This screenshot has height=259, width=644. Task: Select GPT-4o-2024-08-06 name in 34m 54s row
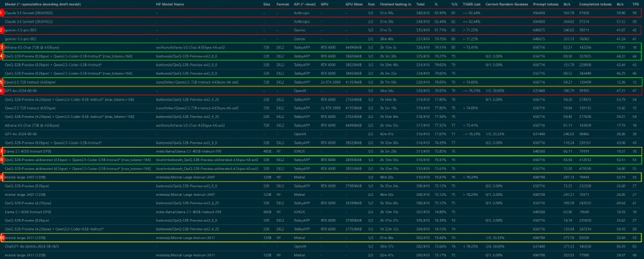coord(20,90)
